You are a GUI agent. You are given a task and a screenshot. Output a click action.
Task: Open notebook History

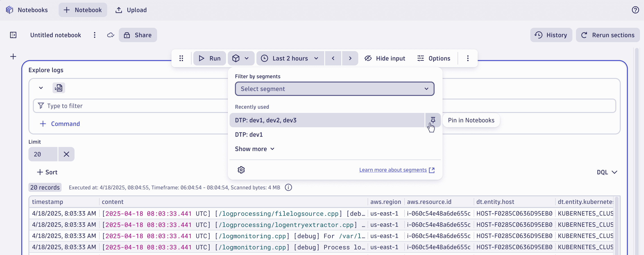coord(551,35)
